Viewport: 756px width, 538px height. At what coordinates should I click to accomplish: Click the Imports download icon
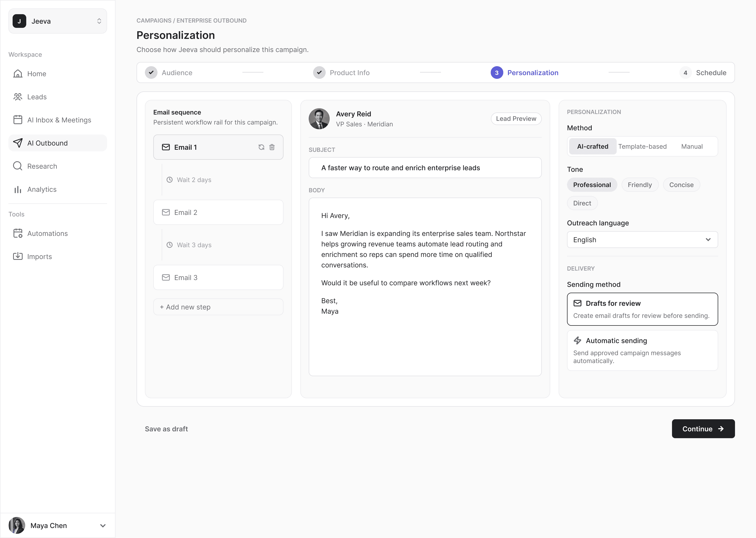[18, 256]
